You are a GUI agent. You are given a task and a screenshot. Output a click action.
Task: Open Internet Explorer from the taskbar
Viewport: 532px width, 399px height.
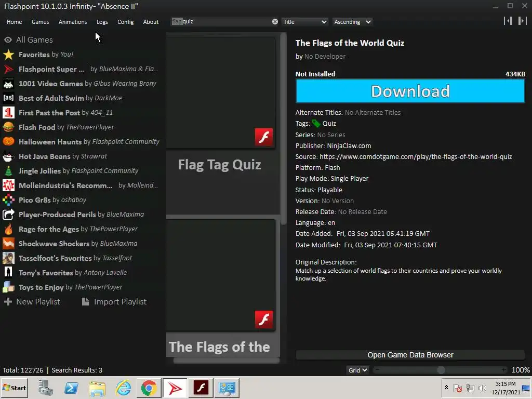tap(123, 388)
